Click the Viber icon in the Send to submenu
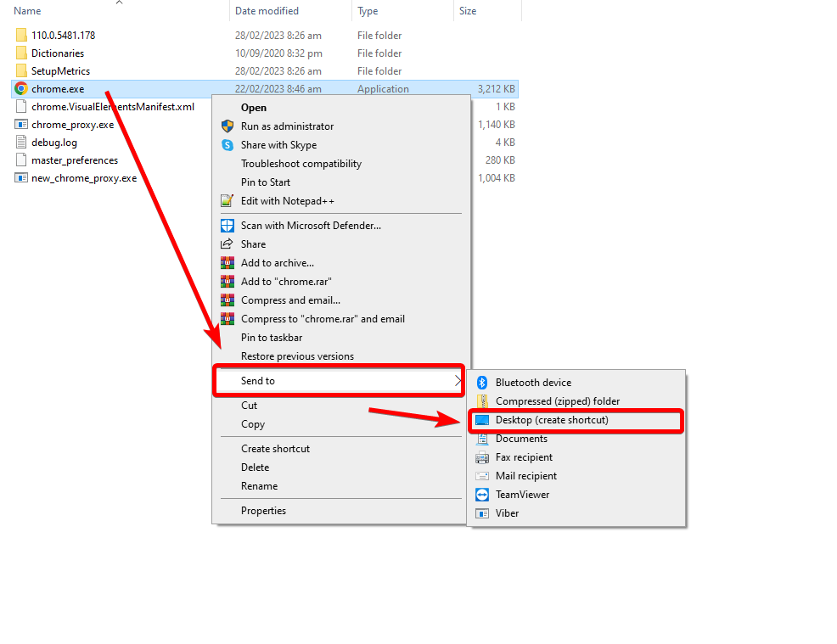The image size is (837, 644). 481,512
